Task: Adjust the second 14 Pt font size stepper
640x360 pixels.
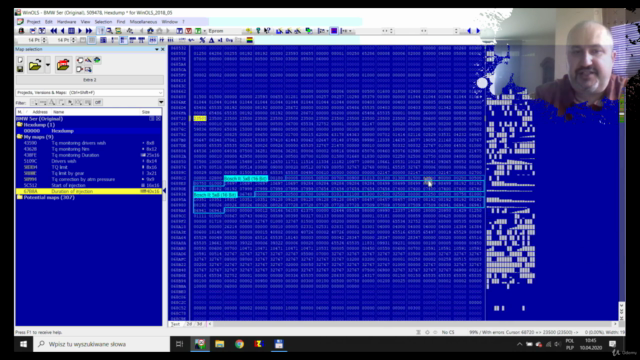Action: 73,40
